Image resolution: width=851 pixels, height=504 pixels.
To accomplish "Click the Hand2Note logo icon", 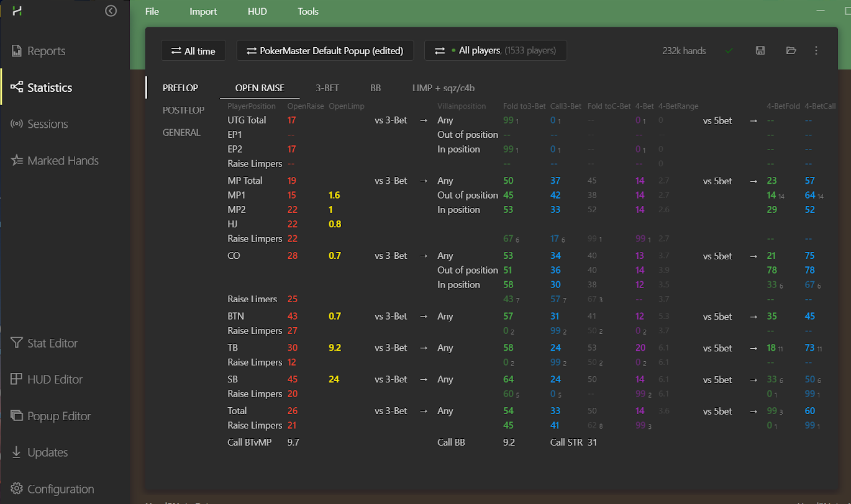I will point(17,11).
